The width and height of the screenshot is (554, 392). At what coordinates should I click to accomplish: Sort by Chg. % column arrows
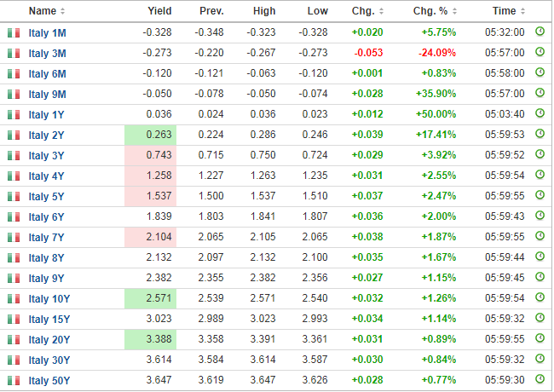455,11
